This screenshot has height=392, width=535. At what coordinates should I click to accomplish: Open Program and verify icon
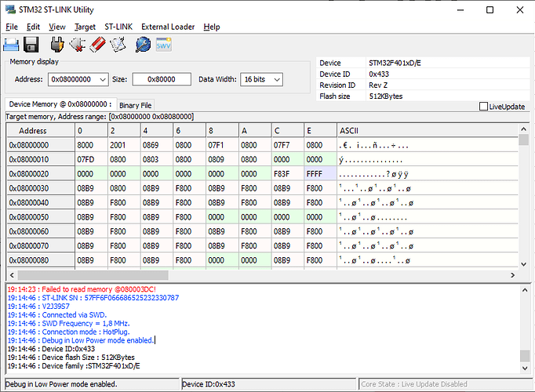click(x=118, y=45)
